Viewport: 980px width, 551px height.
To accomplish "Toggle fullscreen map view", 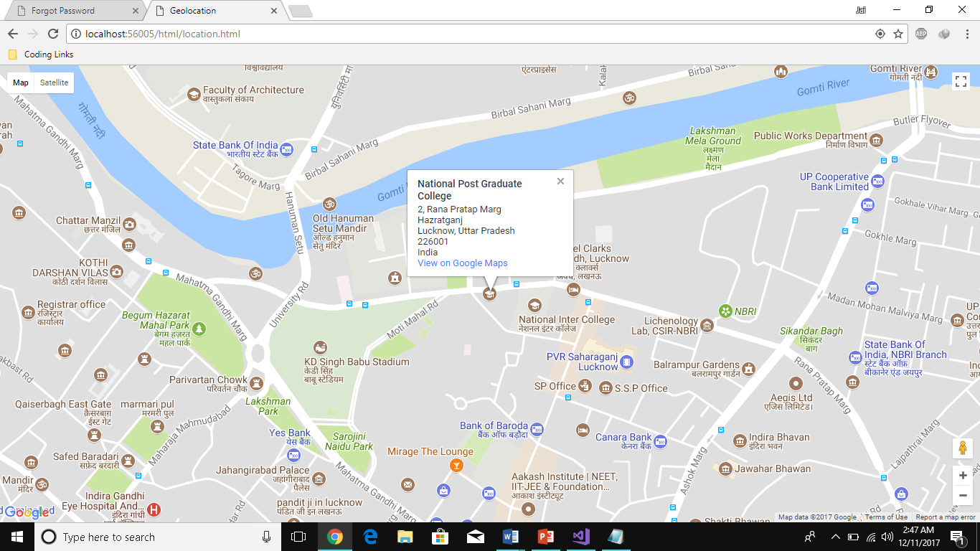I will tap(961, 81).
